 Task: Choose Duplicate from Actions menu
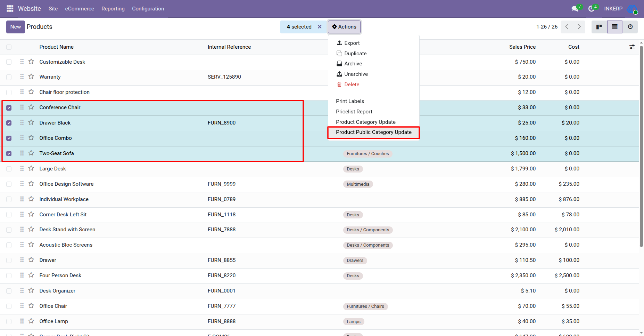[x=374, y=54]
